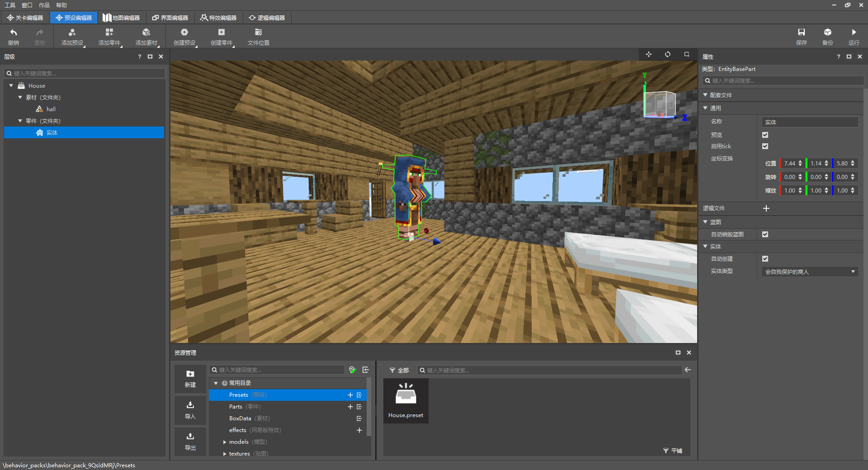Click scale Z stepper showing 1.00
The width and height of the screenshot is (868, 470).
point(853,190)
